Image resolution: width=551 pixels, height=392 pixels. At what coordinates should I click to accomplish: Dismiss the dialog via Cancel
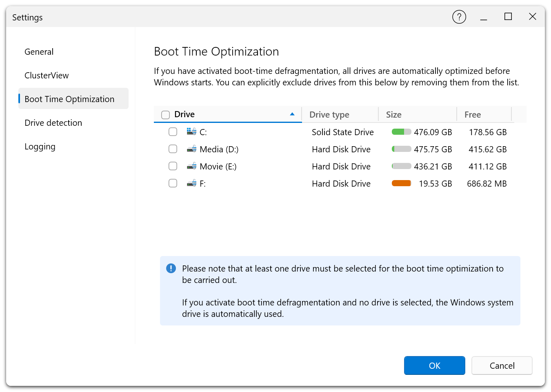point(502,365)
